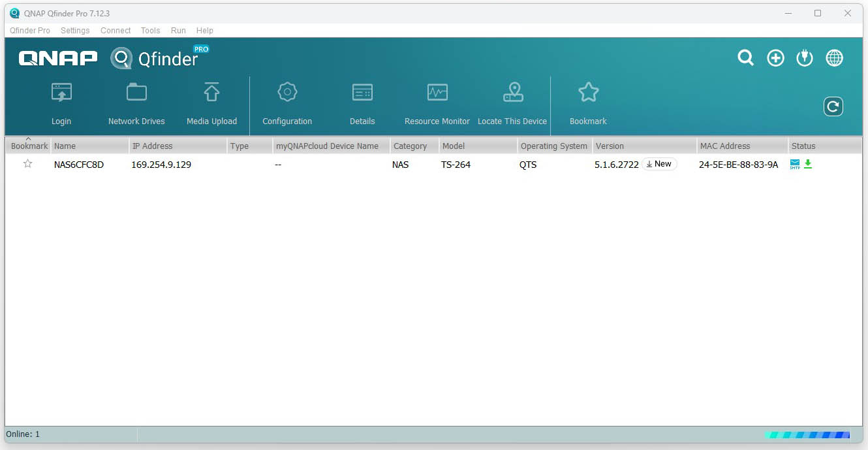Maximize the Qfinder Pro window
The image size is (868, 450).
(818, 13)
